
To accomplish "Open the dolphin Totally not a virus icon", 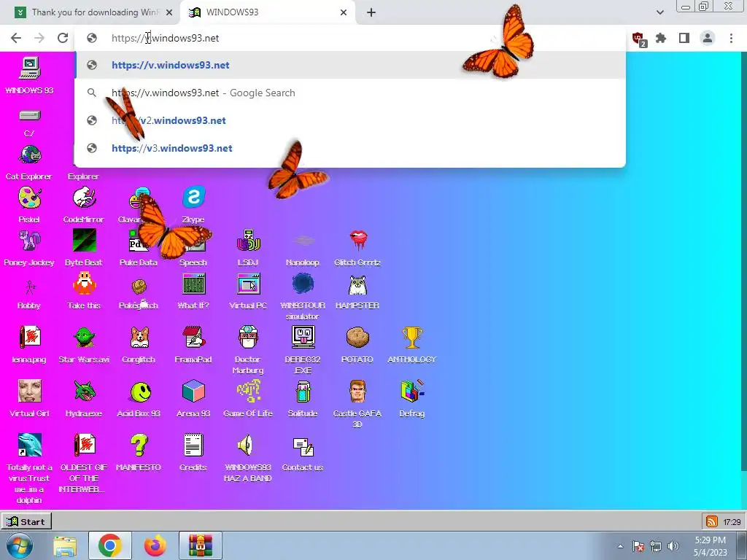I will (x=29, y=446).
